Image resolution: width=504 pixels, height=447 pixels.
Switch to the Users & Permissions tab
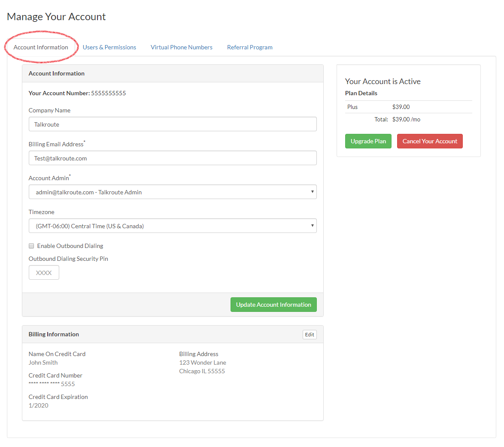(109, 47)
